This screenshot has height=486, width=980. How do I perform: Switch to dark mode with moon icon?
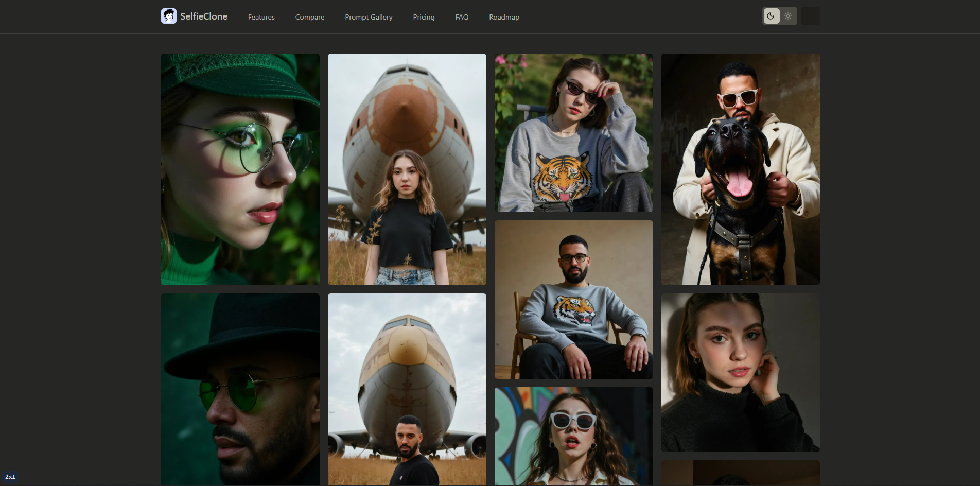(x=771, y=16)
